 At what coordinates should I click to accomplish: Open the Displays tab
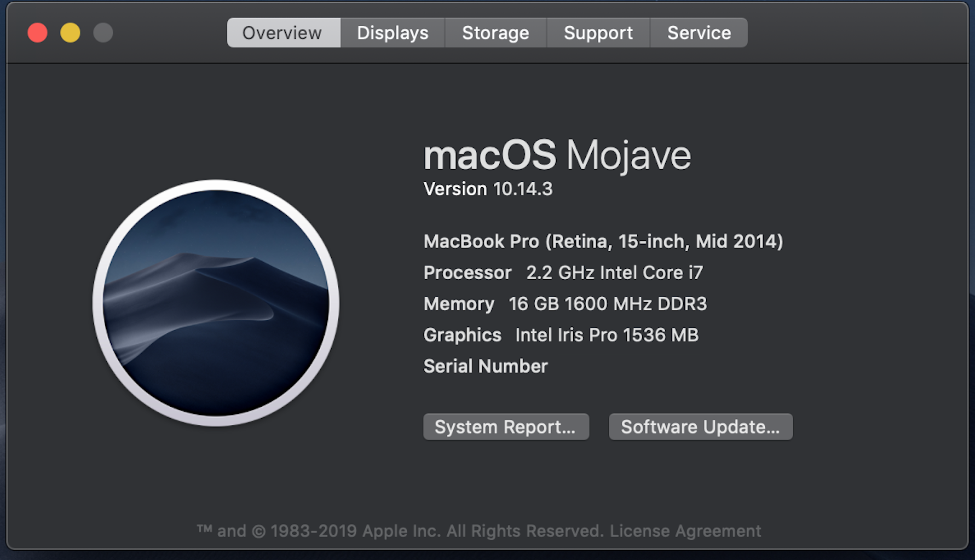393,33
